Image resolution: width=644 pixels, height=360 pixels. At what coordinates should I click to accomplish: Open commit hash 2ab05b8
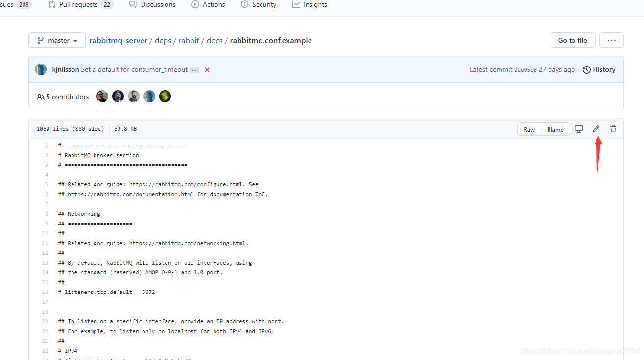pos(525,70)
